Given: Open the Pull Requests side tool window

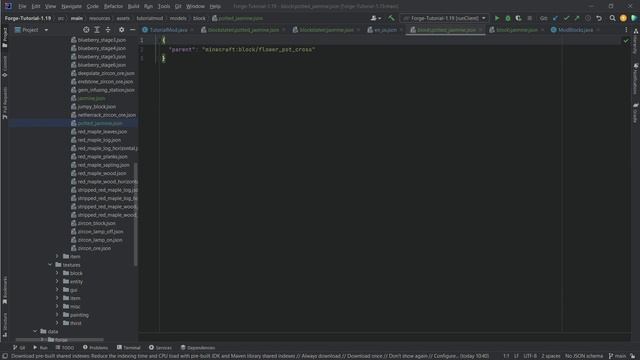Looking at the screenshot, I should pyautogui.click(x=4, y=103).
